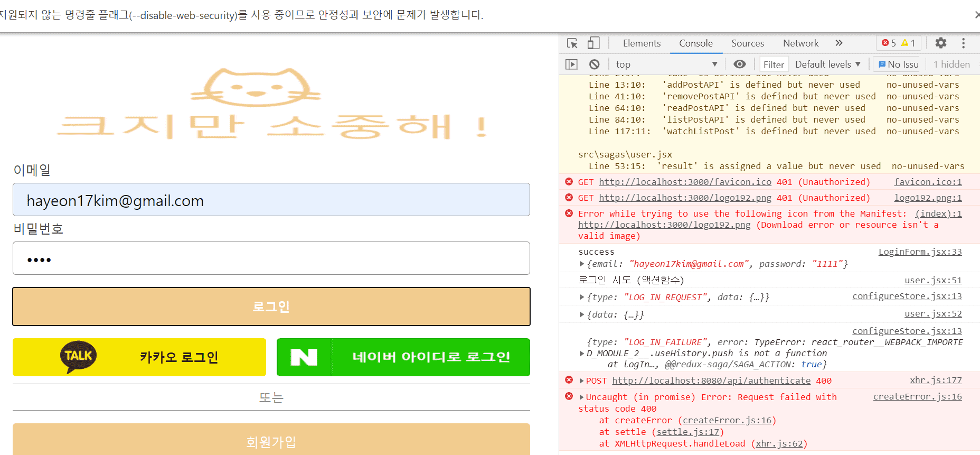Click the '로그인 시도 (액션함수)' log message
Screen dimensions: 980x455
(631, 280)
